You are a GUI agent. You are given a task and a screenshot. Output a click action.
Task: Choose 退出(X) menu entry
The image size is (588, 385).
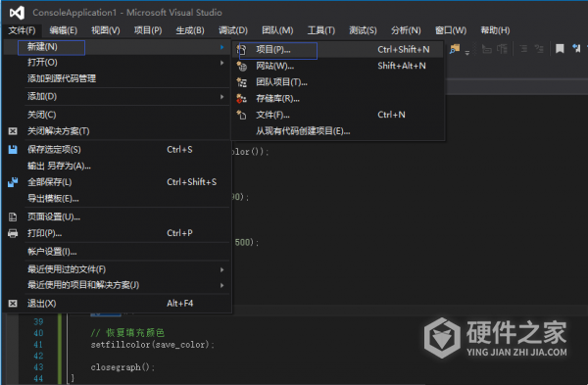(x=117, y=304)
